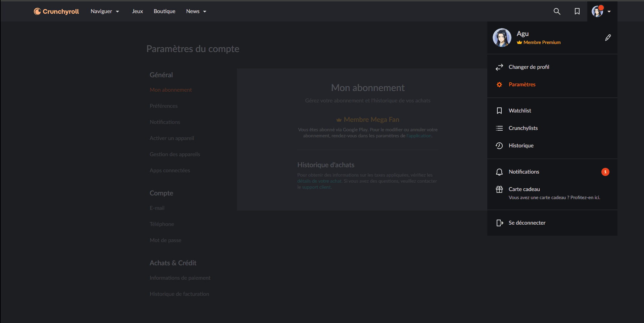Viewport: 644px width, 323px height.
Task: Click the Historique d'achats heading
Action: (326, 165)
